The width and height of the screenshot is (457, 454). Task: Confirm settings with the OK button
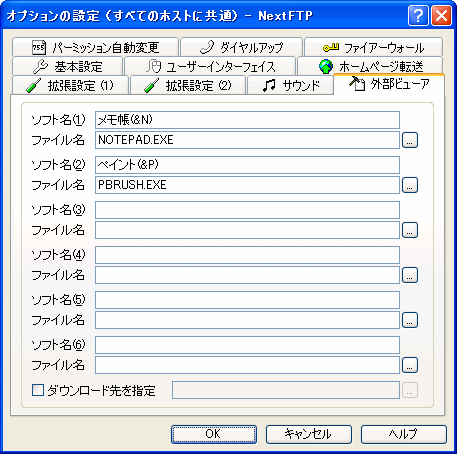tap(214, 434)
